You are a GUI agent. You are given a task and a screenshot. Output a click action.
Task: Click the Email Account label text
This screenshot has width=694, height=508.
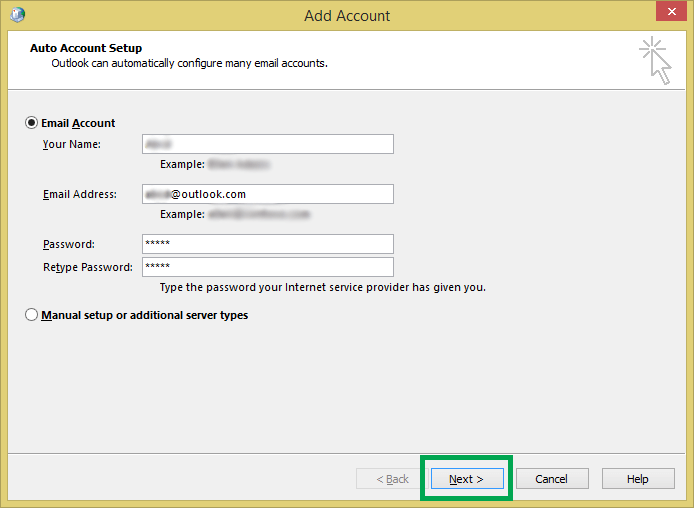(x=78, y=123)
